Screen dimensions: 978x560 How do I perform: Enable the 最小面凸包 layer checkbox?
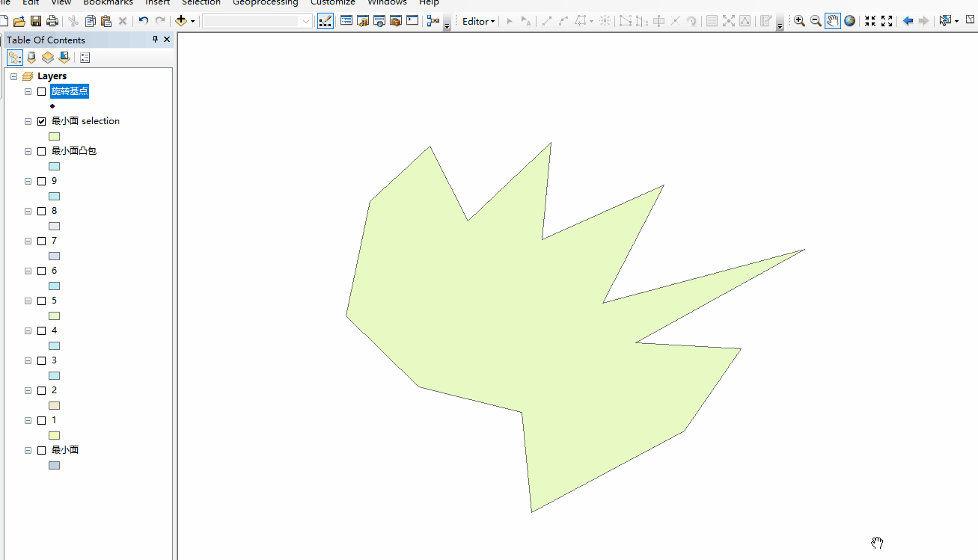(x=42, y=151)
